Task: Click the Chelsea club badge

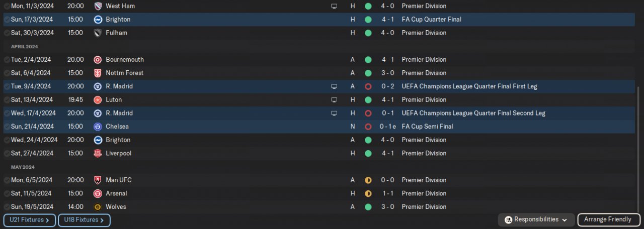Action: click(98, 127)
